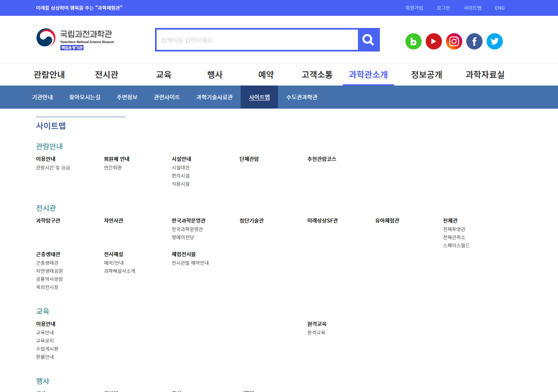Viewport: 558px width, 392px height.
Task: Open the Twitter icon link
Action: (494, 41)
